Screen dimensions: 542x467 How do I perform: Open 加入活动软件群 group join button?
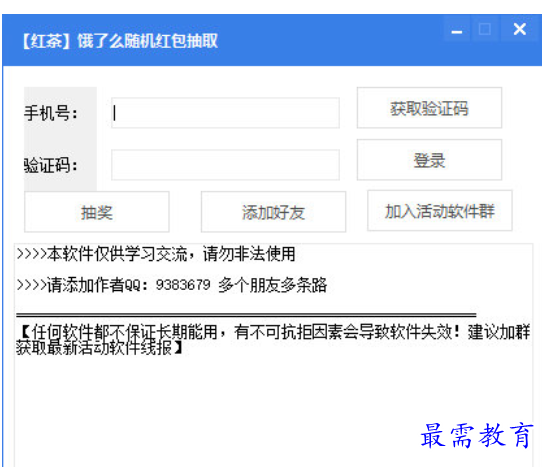440,211
